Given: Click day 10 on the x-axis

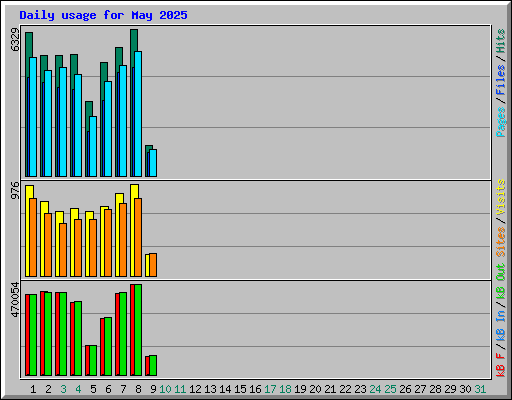Looking at the screenshot, I should (x=165, y=389).
